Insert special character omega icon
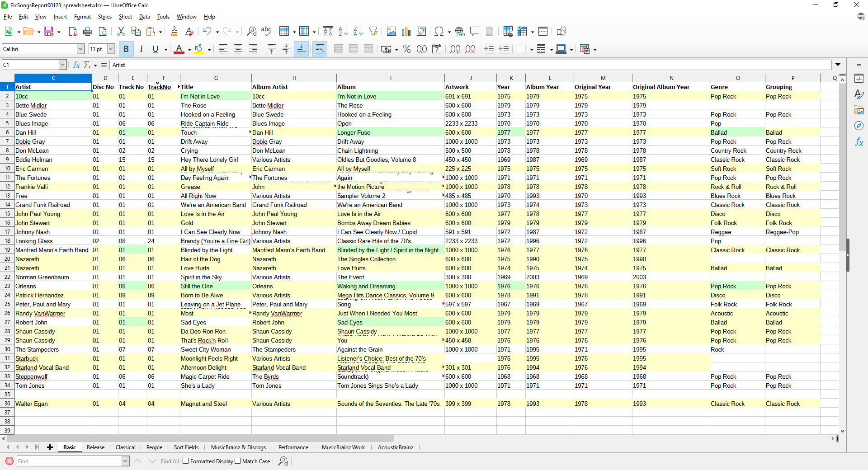 pos(439,31)
